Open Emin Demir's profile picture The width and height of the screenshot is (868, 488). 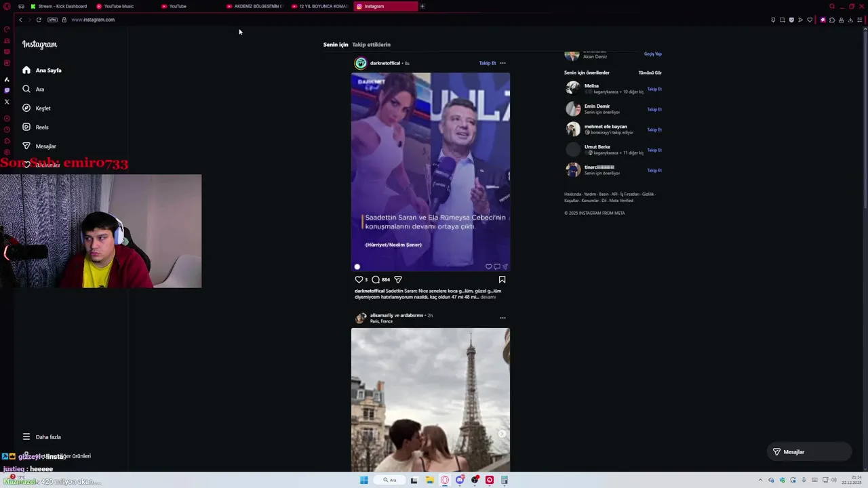pos(573,108)
